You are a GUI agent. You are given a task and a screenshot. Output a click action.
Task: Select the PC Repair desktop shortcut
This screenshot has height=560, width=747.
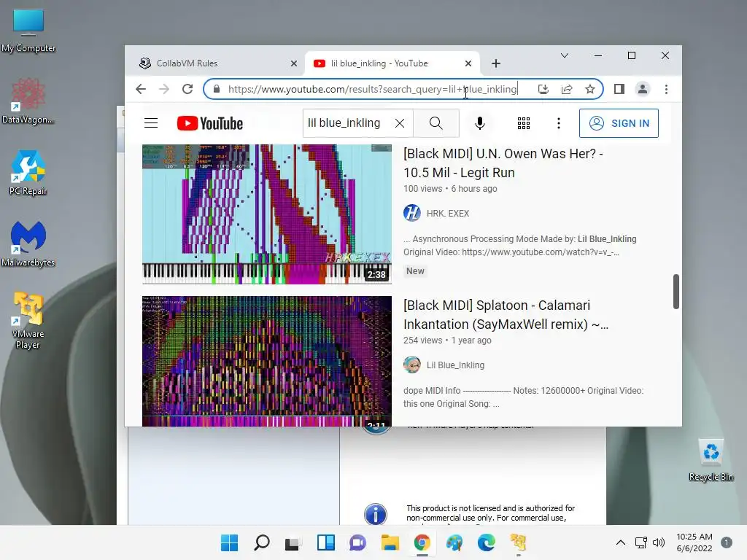(x=28, y=173)
